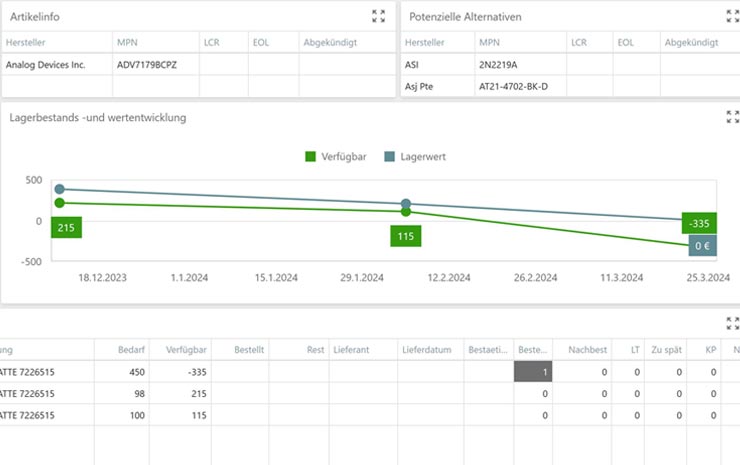
Task: Click the green 115 data label
Action: point(406,236)
